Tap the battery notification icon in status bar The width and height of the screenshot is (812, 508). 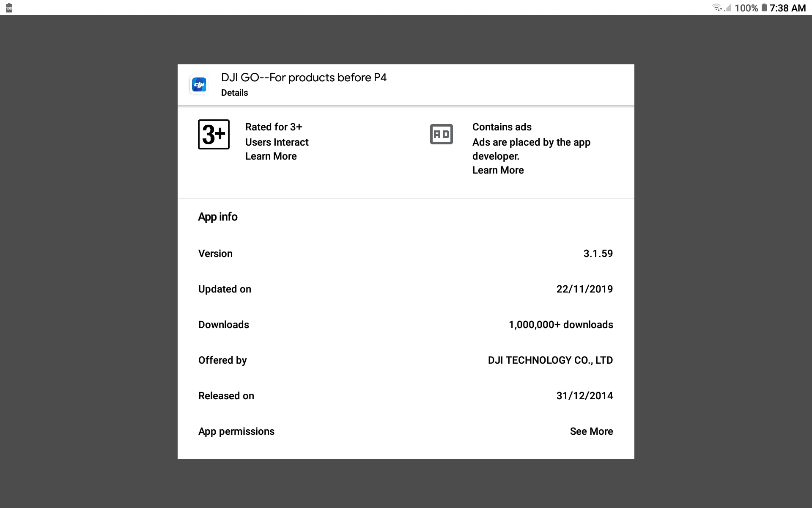coord(9,8)
